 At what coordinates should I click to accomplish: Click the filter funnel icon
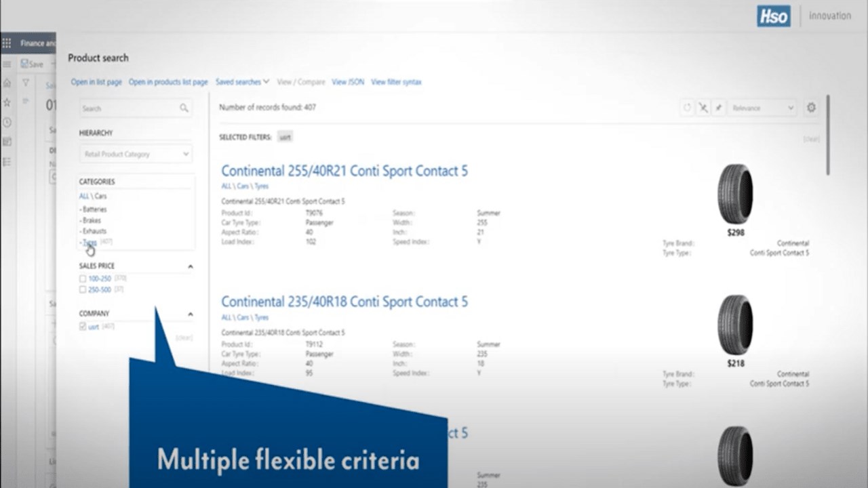click(x=26, y=83)
